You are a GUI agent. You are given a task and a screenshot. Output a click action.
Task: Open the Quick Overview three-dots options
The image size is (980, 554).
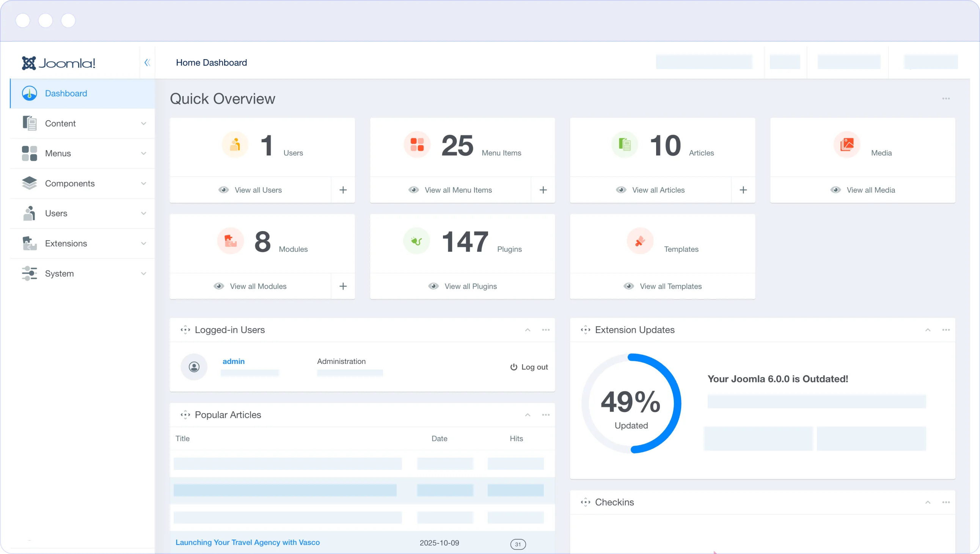[946, 99]
